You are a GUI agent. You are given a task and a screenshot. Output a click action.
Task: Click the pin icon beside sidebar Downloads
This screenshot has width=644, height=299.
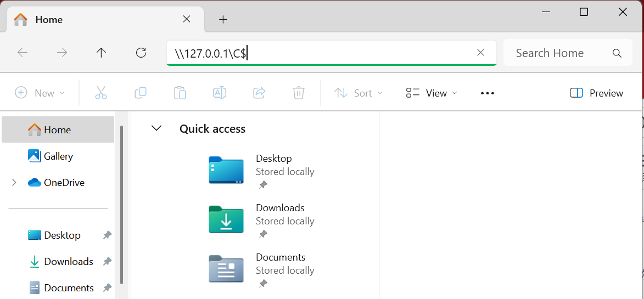click(107, 261)
